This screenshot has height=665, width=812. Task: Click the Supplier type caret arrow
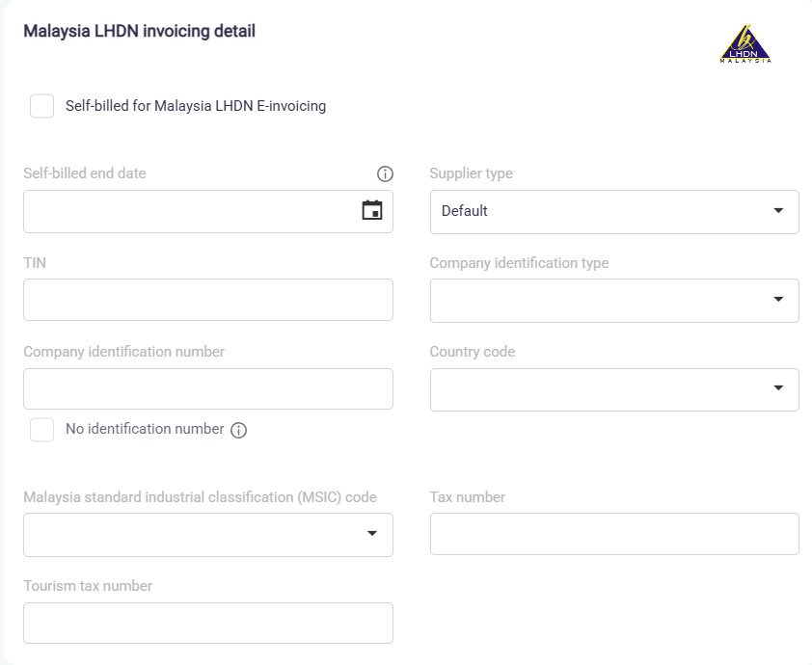(x=778, y=211)
